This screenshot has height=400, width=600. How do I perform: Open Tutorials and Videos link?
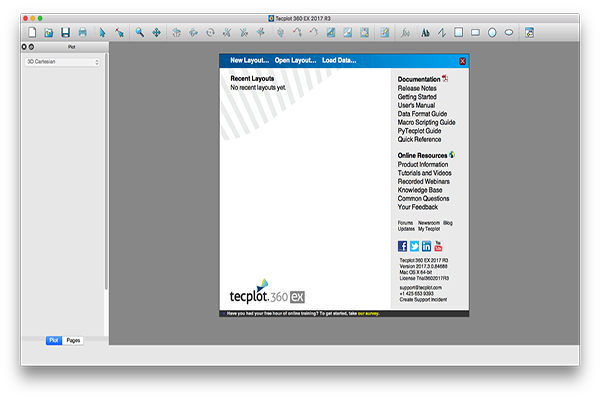click(424, 173)
